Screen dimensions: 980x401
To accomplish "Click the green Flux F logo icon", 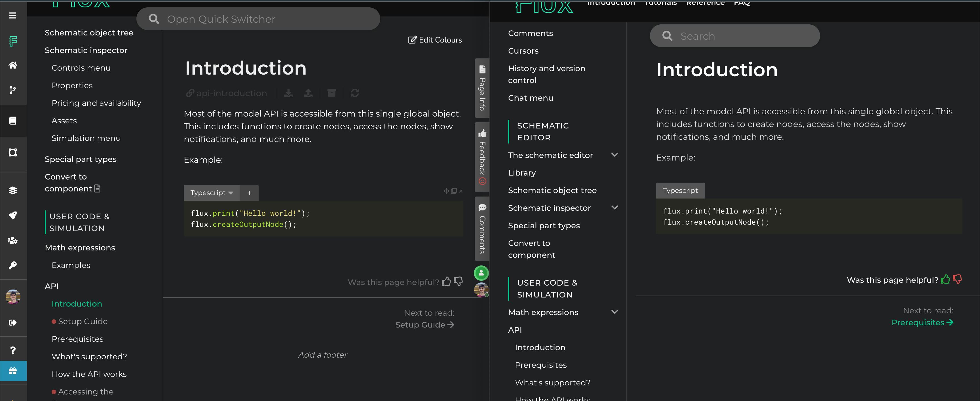I will 13,41.
